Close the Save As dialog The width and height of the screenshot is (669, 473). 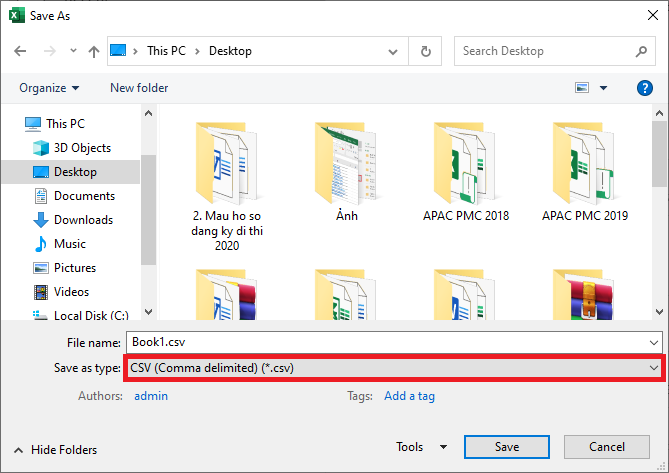click(x=652, y=16)
